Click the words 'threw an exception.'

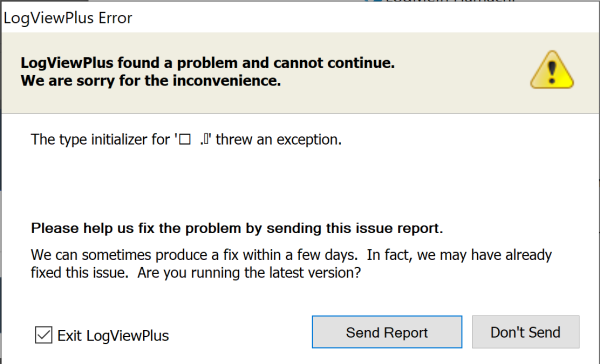[x=279, y=140]
